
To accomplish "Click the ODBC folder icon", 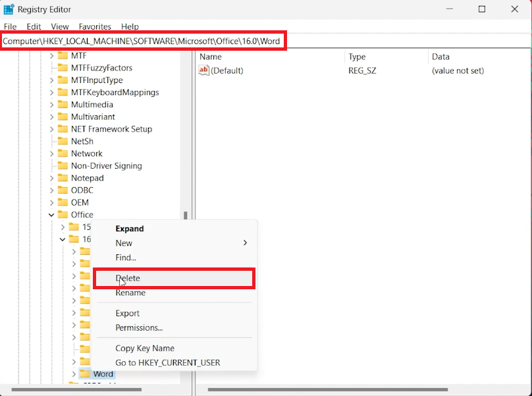I will [x=63, y=190].
